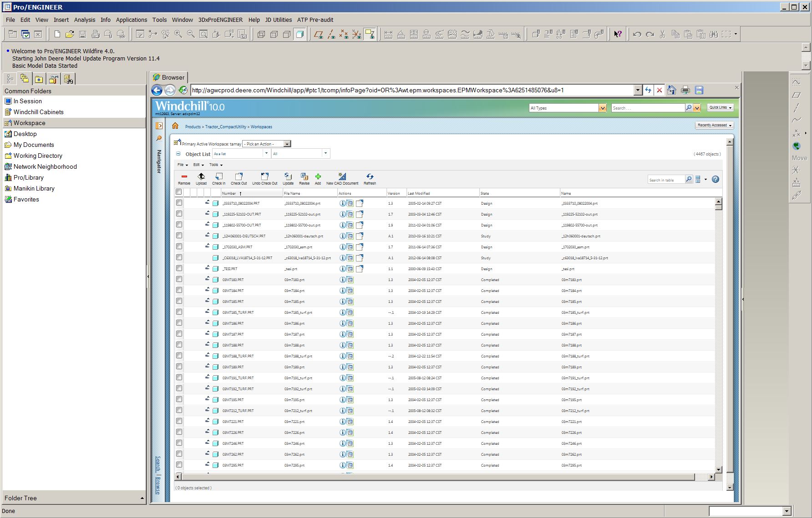The width and height of the screenshot is (812, 518).
Task: Click the Products breadcrumb link
Action: 193,127
